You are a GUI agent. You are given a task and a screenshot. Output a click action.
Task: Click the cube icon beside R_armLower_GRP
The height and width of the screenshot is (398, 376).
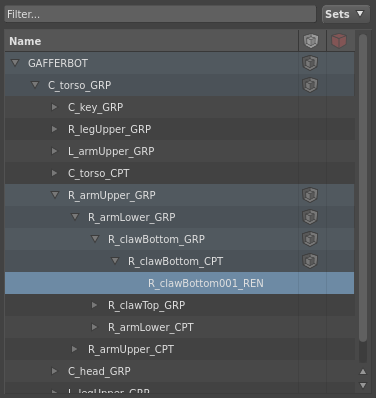(310, 217)
